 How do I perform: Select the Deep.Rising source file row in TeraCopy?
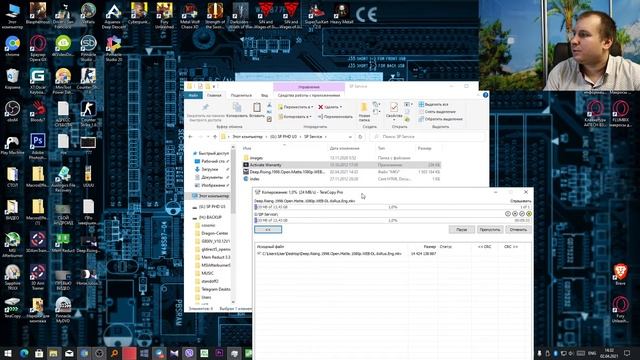(347, 253)
